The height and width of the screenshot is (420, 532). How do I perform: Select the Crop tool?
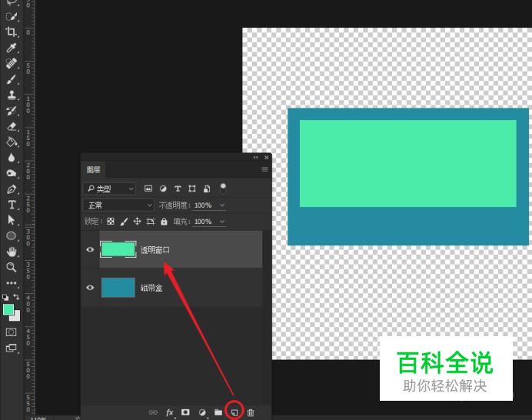[12, 32]
